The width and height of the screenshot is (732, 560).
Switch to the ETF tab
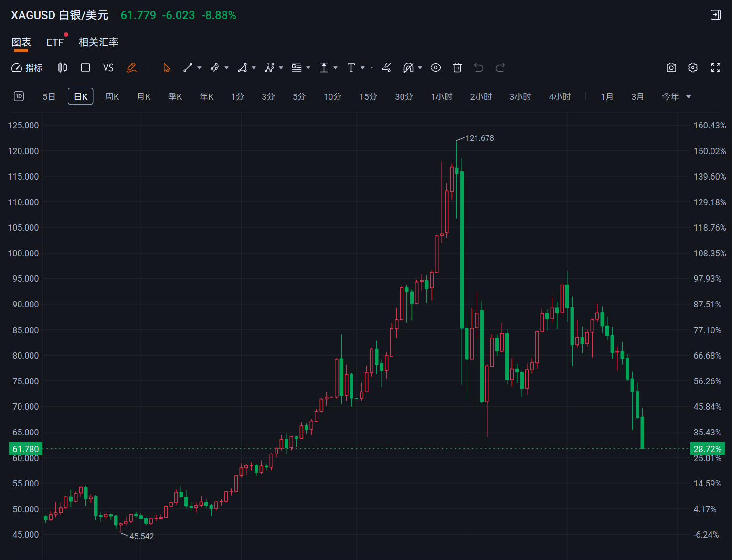coord(55,42)
